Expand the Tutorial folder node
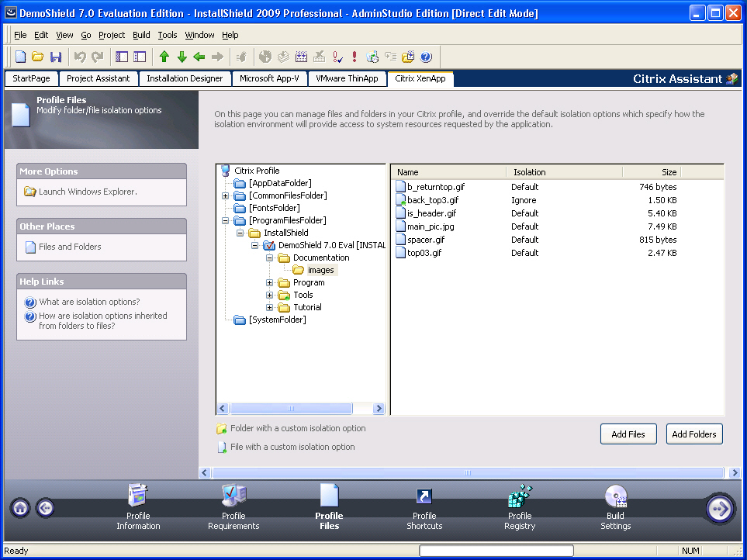The width and height of the screenshot is (747, 560). 270,307
